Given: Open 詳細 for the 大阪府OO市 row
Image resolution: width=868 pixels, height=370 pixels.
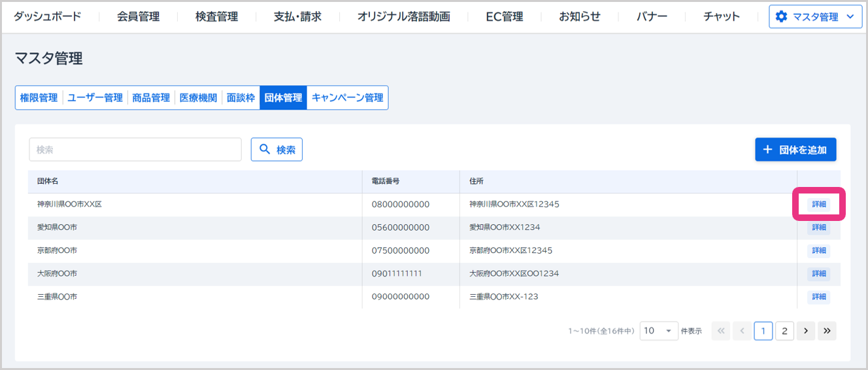Looking at the screenshot, I should [x=819, y=274].
